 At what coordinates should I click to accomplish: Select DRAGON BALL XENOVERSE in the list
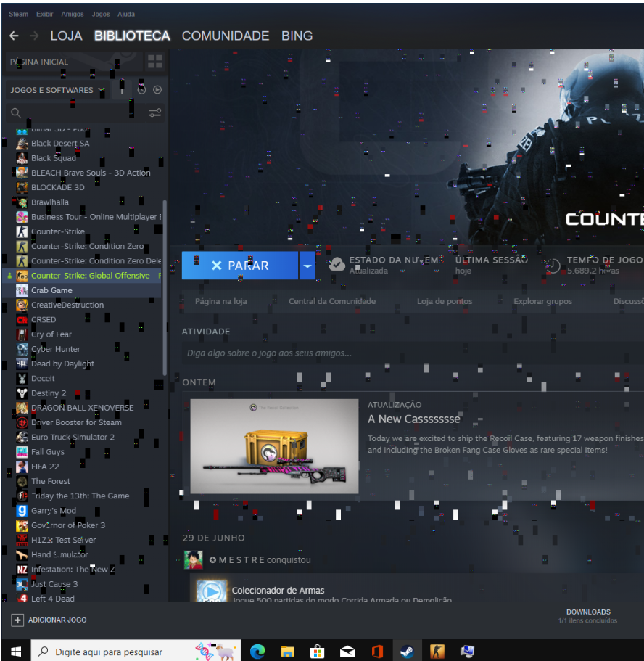[x=82, y=408]
